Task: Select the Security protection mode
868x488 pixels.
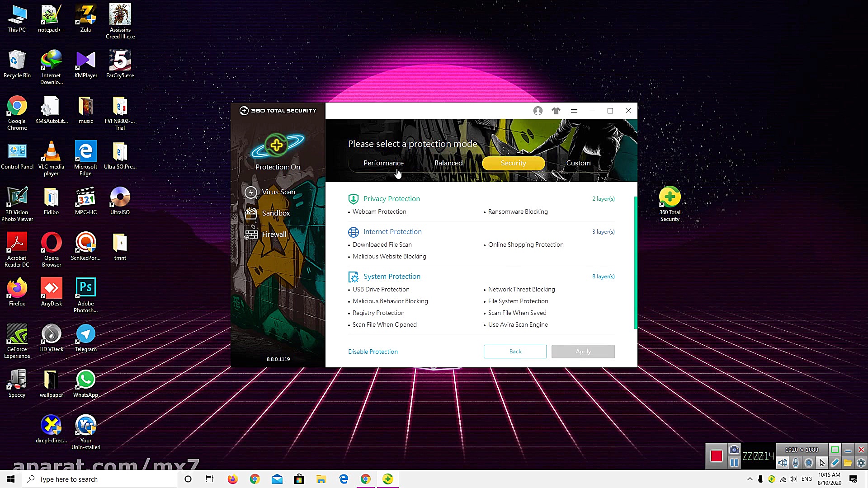Action: click(513, 163)
